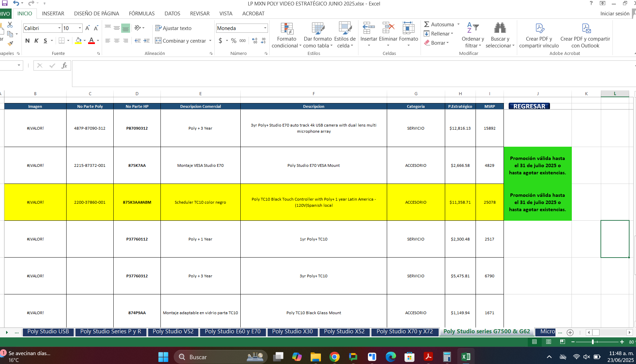Decrease font size with the smaller A
The width and height of the screenshot is (636, 364).
pyautogui.click(x=96, y=28)
